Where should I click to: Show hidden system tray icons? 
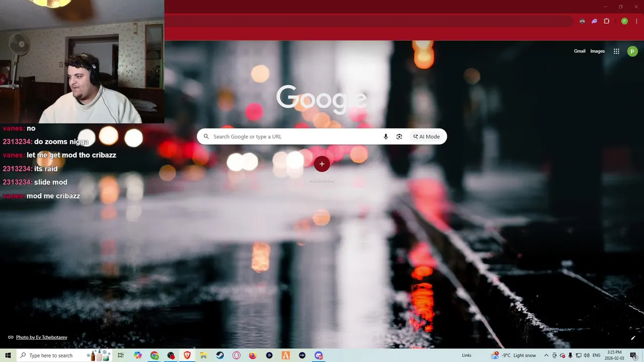[546, 355]
